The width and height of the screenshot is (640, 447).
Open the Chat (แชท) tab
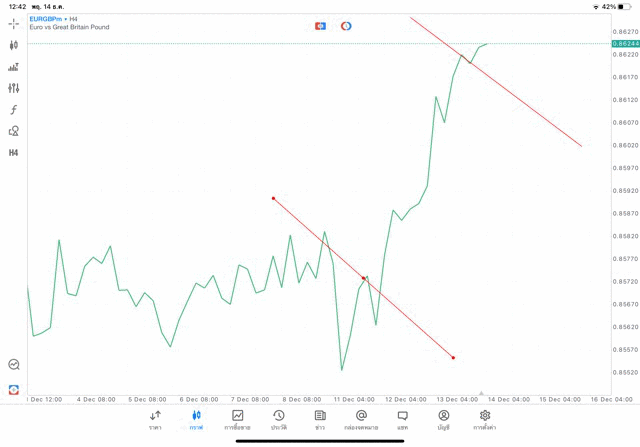(x=402, y=420)
